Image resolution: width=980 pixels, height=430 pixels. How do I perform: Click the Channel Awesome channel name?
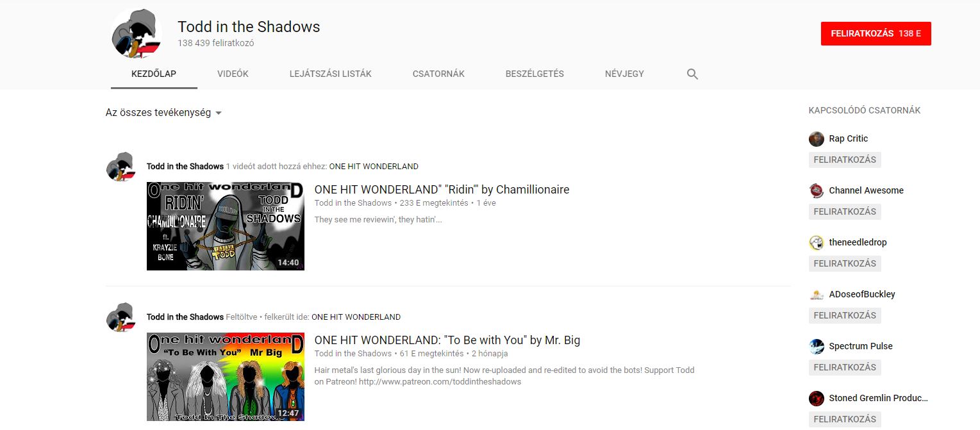866,190
